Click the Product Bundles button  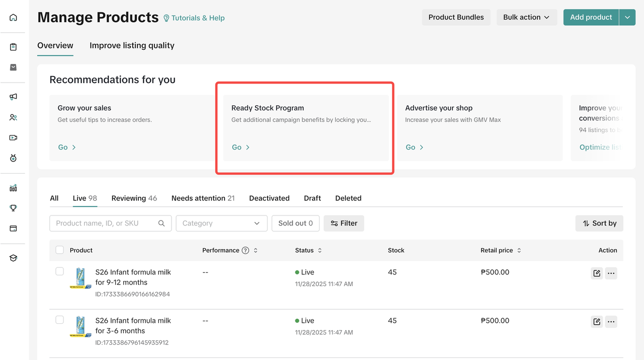pyautogui.click(x=456, y=17)
